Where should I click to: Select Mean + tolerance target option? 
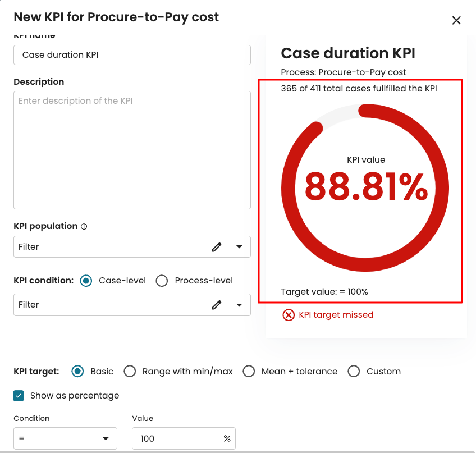tap(249, 372)
